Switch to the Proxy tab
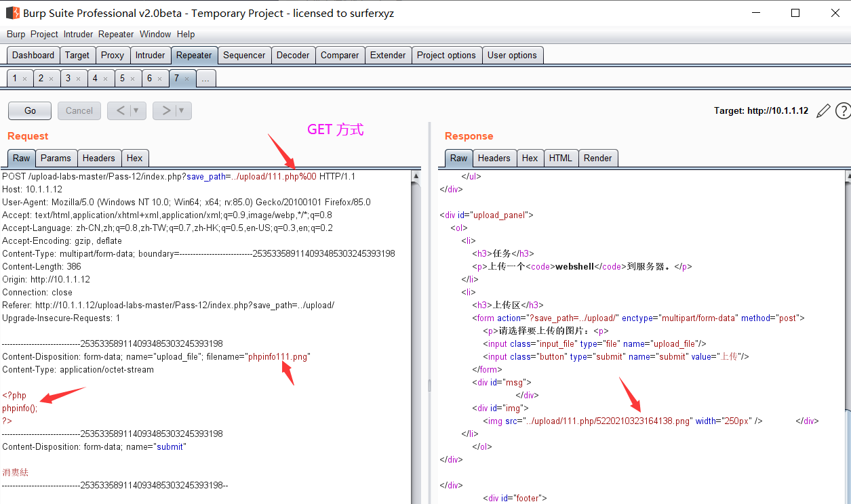 113,56
